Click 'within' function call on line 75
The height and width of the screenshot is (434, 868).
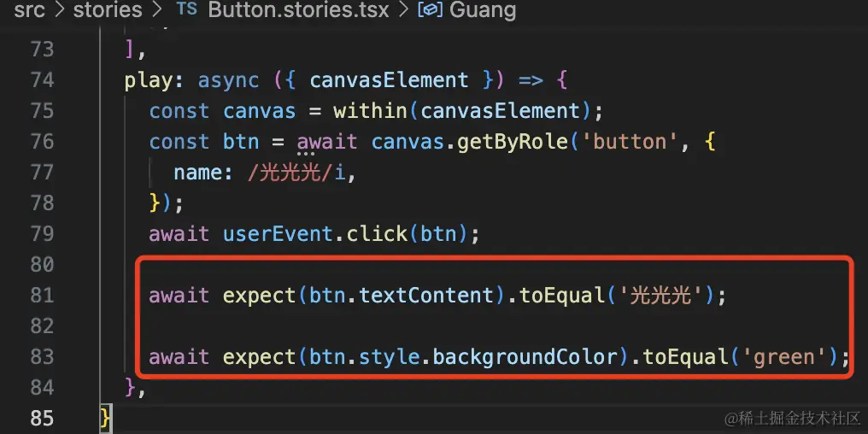[x=370, y=111]
